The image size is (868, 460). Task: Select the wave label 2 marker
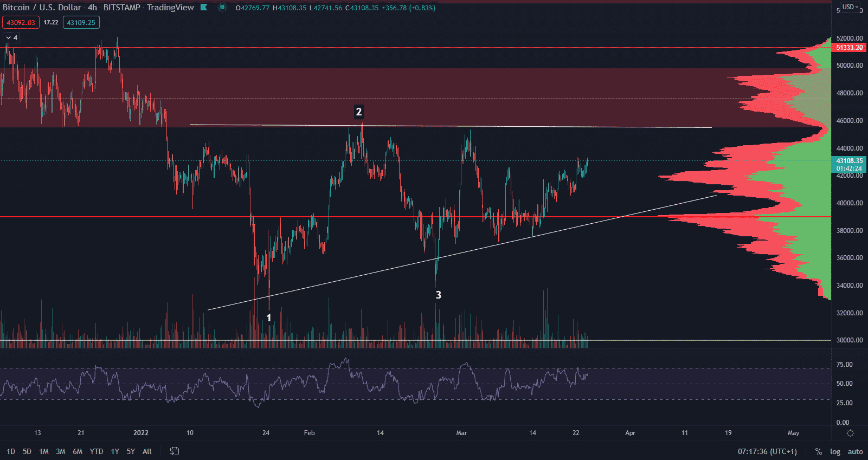pyautogui.click(x=358, y=112)
